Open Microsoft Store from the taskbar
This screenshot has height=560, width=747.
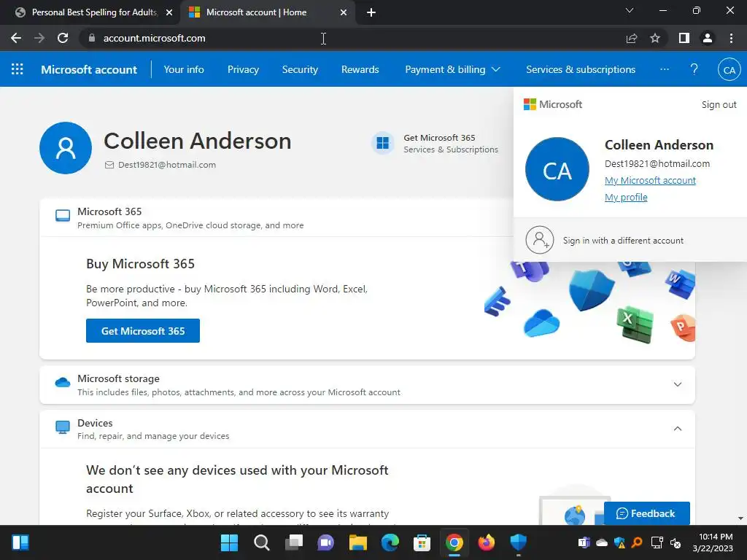point(422,542)
